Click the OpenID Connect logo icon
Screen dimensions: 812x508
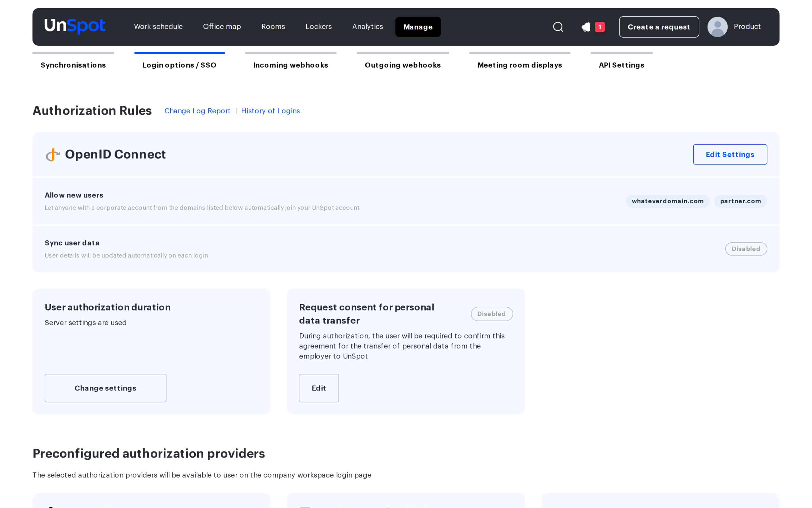tap(52, 155)
